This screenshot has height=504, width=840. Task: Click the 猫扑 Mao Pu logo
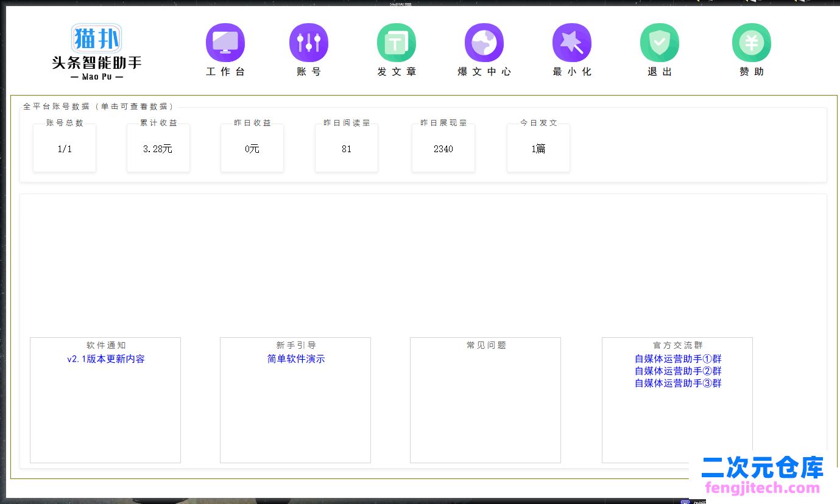pyautogui.click(x=97, y=52)
